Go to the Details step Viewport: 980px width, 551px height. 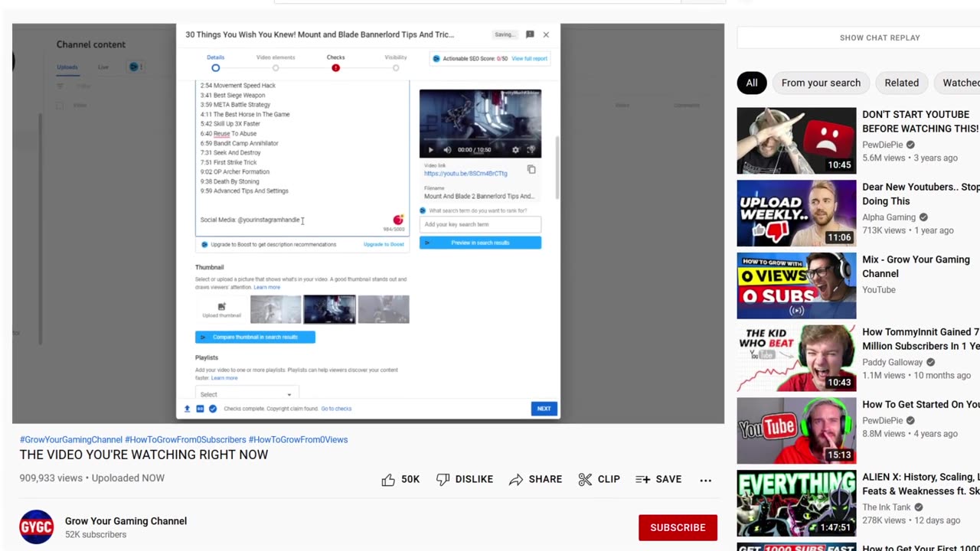coord(215,63)
